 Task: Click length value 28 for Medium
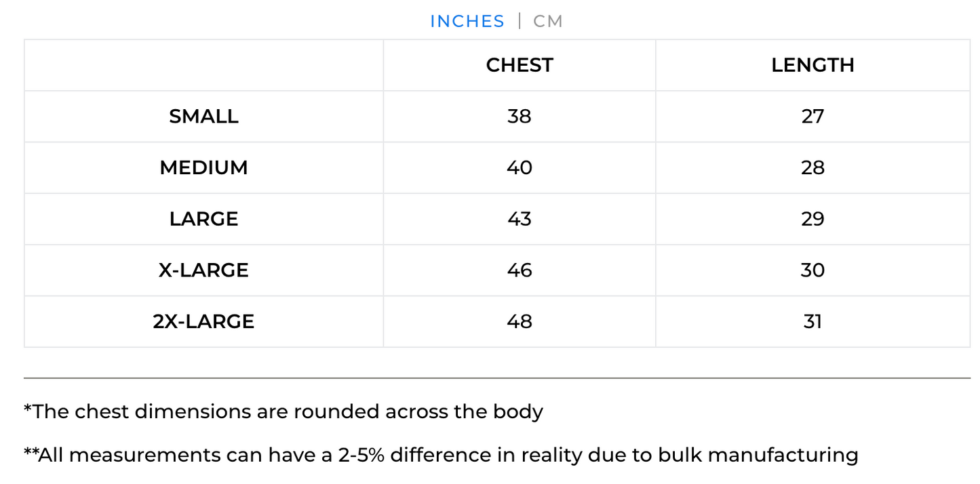tap(812, 167)
